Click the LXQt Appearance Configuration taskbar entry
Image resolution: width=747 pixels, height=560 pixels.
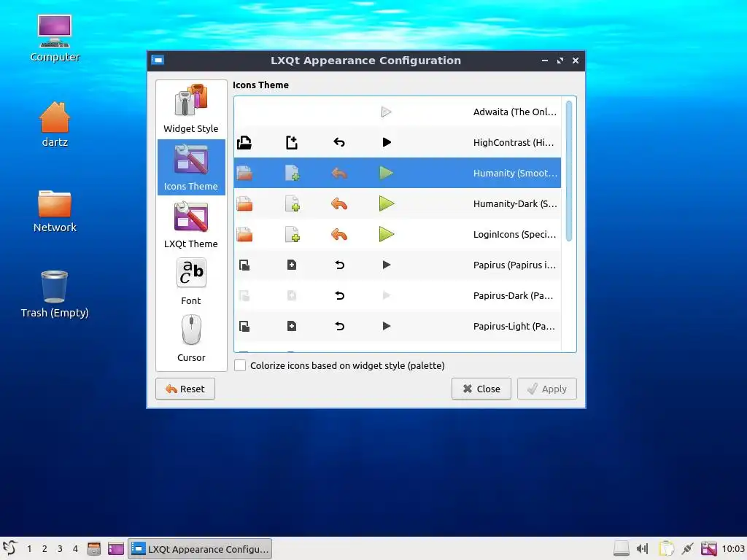[200, 549]
